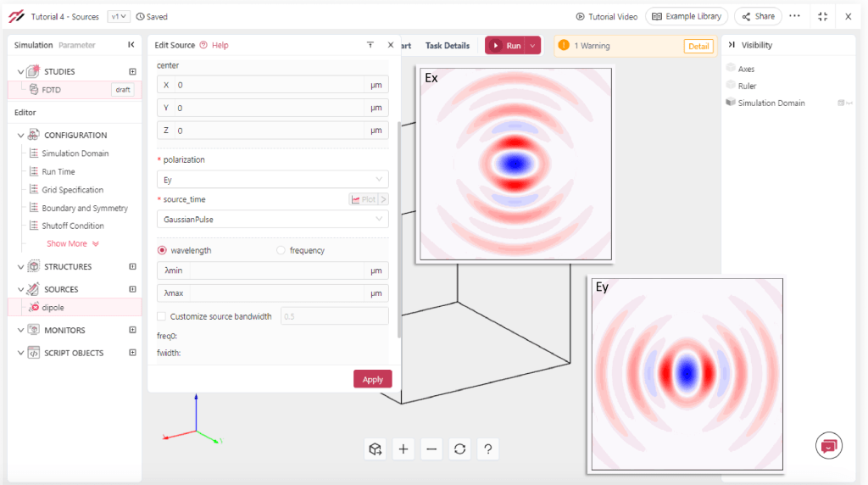Click the Apply button
868x485 pixels.
click(373, 379)
